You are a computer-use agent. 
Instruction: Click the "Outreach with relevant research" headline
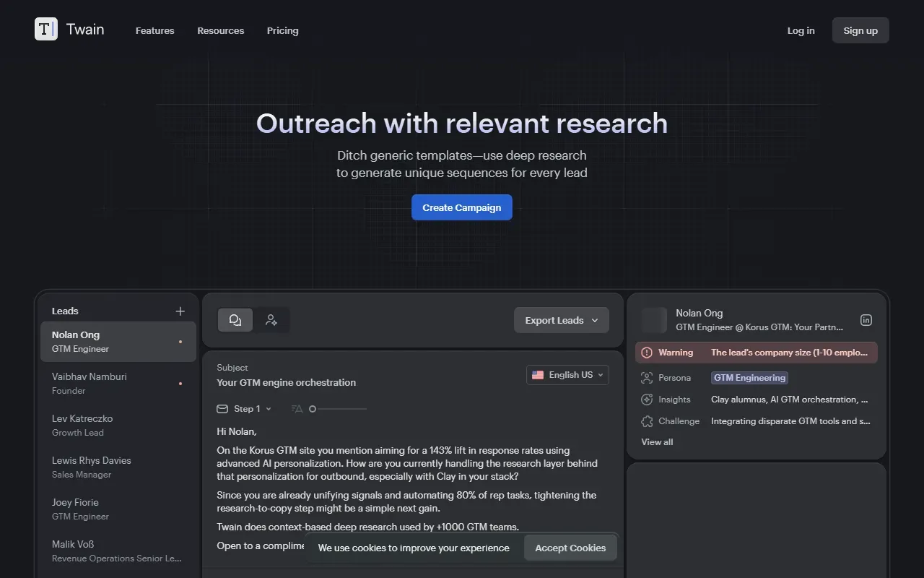pyautogui.click(x=462, y=124)
